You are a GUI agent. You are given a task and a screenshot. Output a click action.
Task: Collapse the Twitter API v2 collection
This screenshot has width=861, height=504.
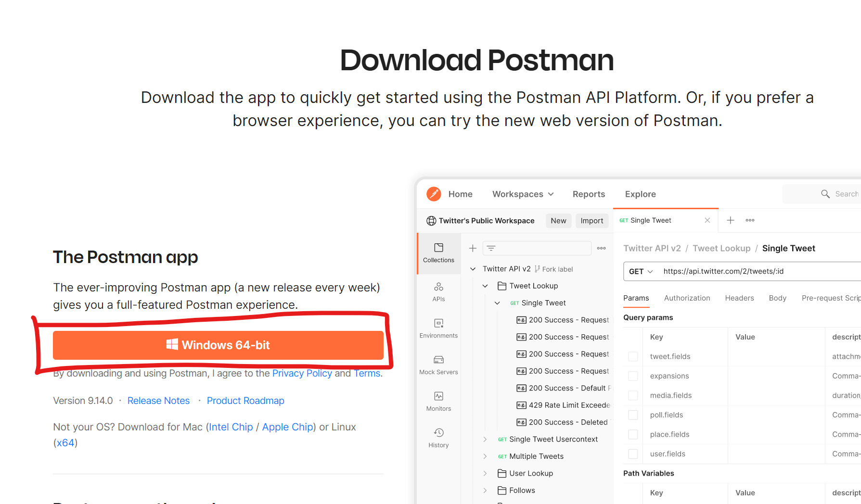[473, 269]
